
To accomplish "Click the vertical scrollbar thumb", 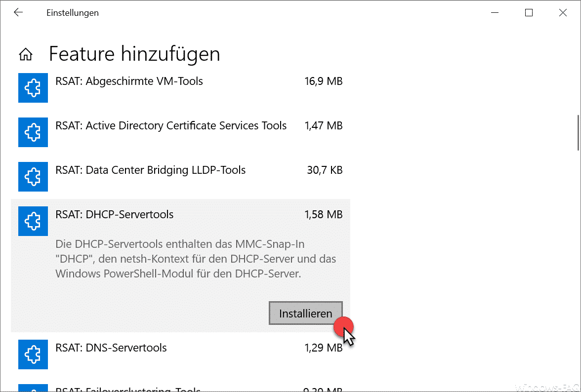I will point(579,133).
